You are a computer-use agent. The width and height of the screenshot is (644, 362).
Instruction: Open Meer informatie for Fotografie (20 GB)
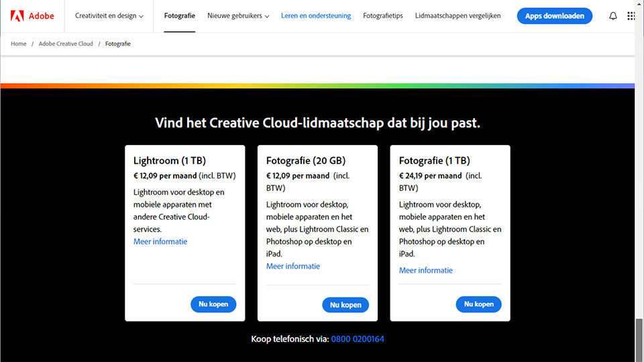pos(293,266)
